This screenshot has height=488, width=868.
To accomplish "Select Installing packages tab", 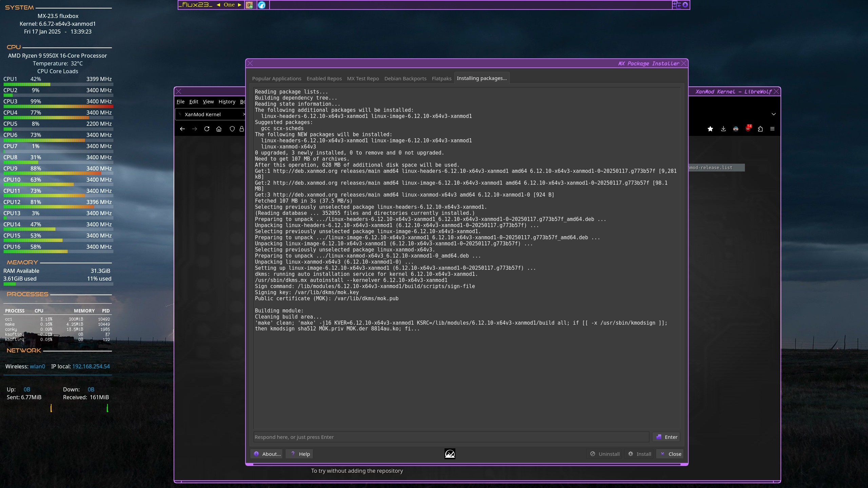I will 481,78.
